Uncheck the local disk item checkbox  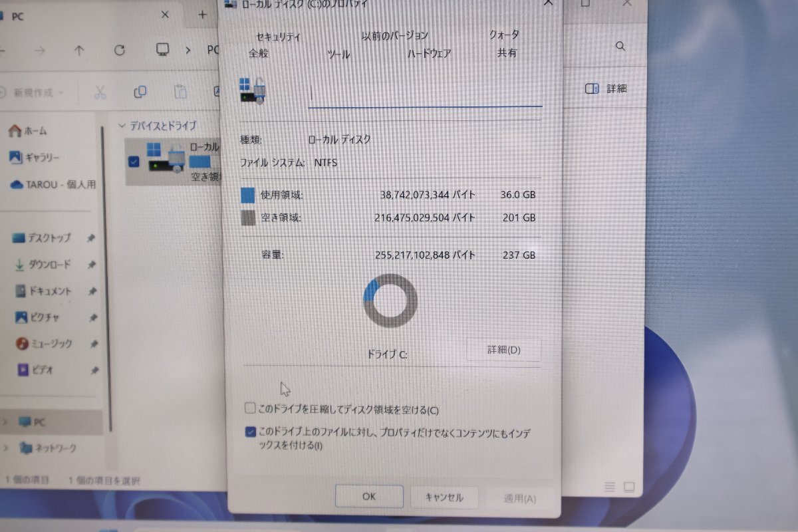click(134, 161)
